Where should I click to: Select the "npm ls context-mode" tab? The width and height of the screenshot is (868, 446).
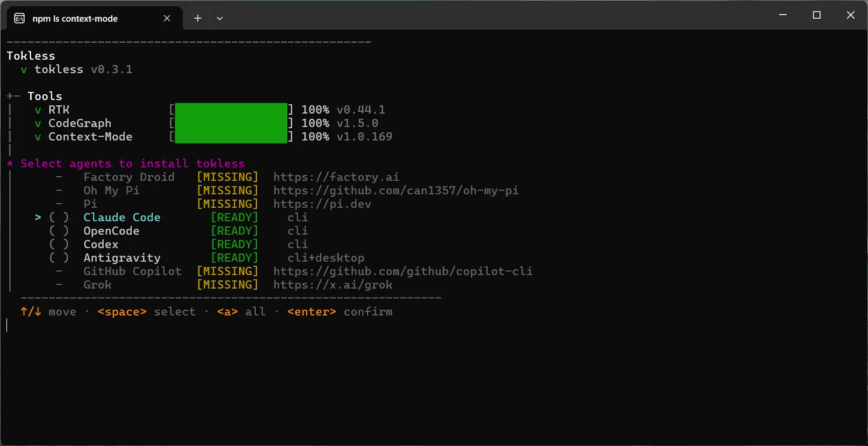[94, 18]
